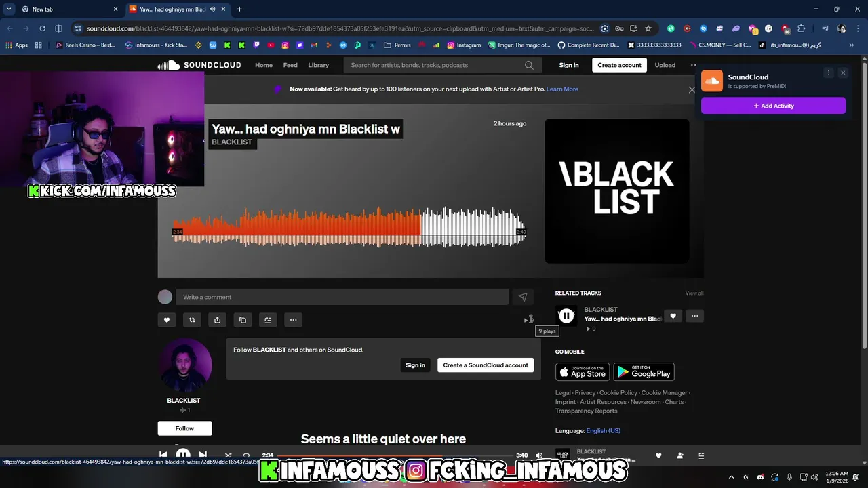Click Sign in in follow prompt
The width and height of the screenshot is (868, 488).
pos(415,365)
